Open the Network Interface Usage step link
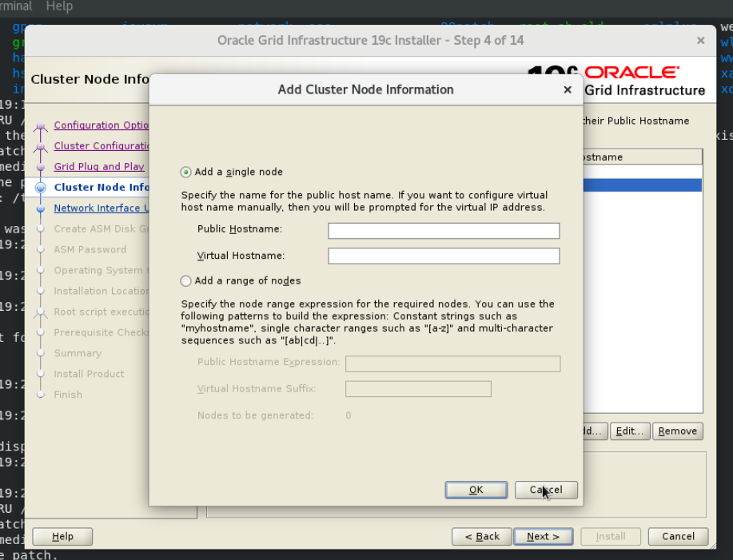Image resolution: width=733 pixels, height=560 pixels. 101,208
